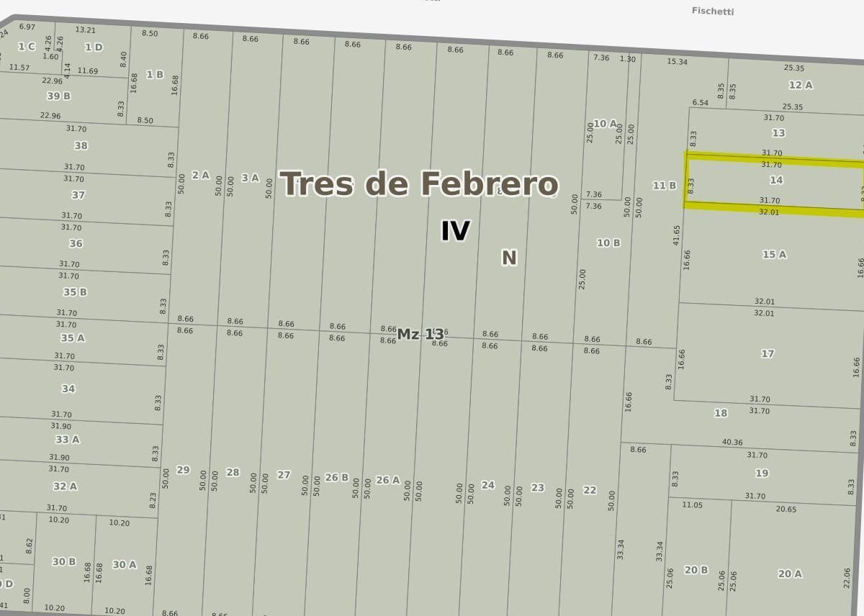This screenshot has height=616, width=864.
Task: Select parcel 1 D
Action: click(x=94, y=47)
